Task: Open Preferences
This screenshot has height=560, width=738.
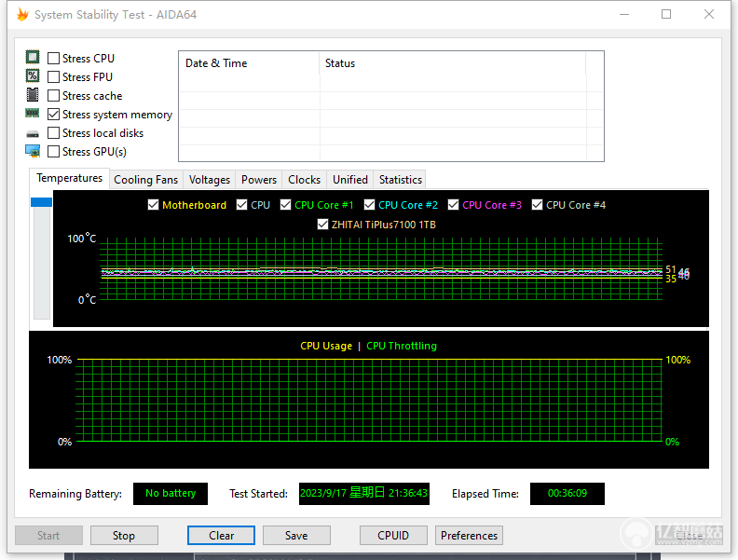Action: coord(470,536)
